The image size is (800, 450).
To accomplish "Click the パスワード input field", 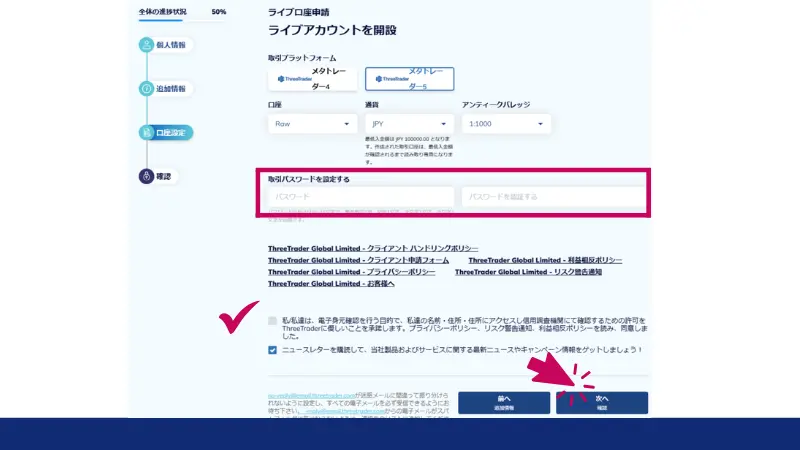I will [360, 197].
